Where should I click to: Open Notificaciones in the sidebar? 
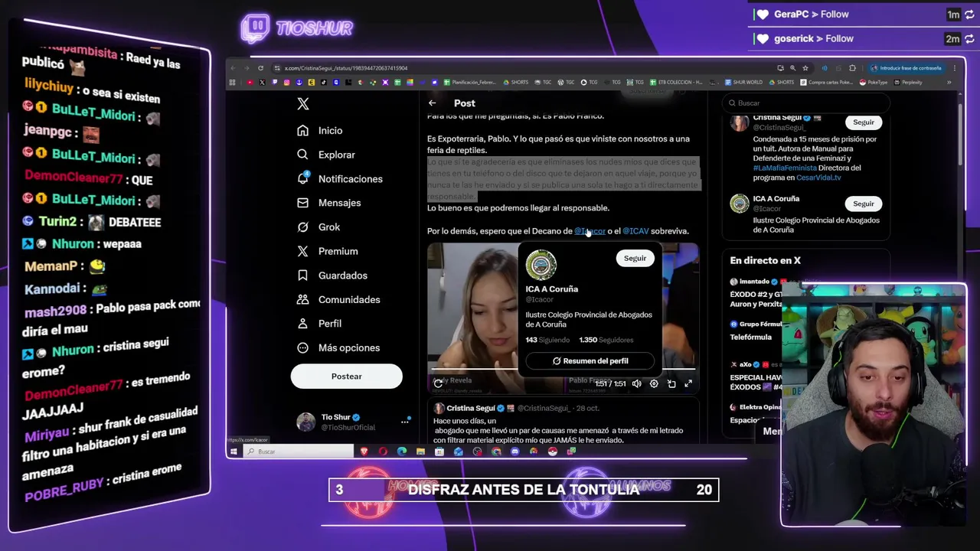(340, 179)
